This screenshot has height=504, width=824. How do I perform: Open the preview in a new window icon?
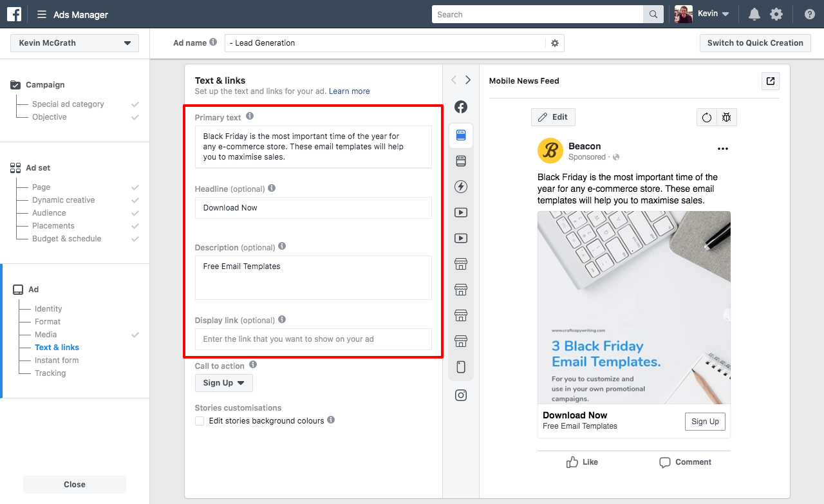click(771, 81)
